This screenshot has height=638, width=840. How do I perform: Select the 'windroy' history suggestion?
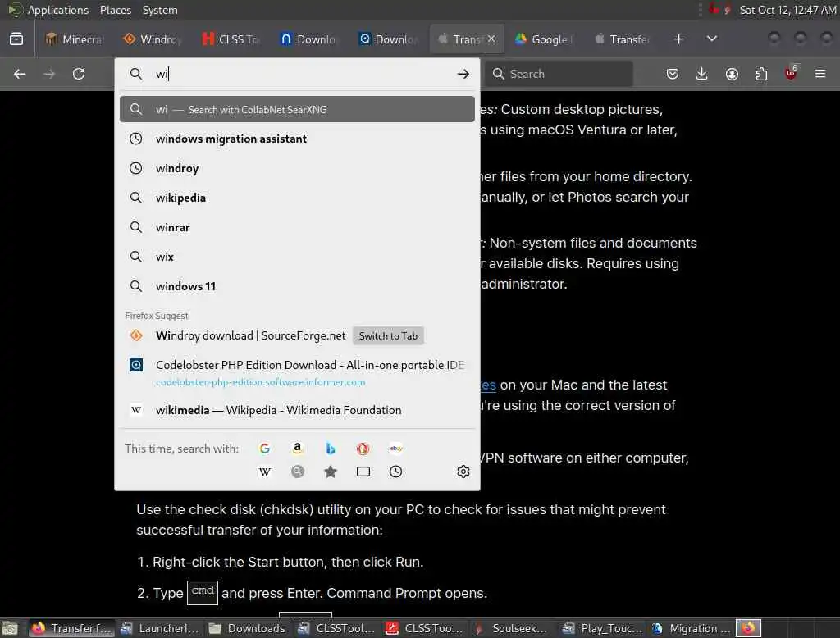click(x=297, y=168)
